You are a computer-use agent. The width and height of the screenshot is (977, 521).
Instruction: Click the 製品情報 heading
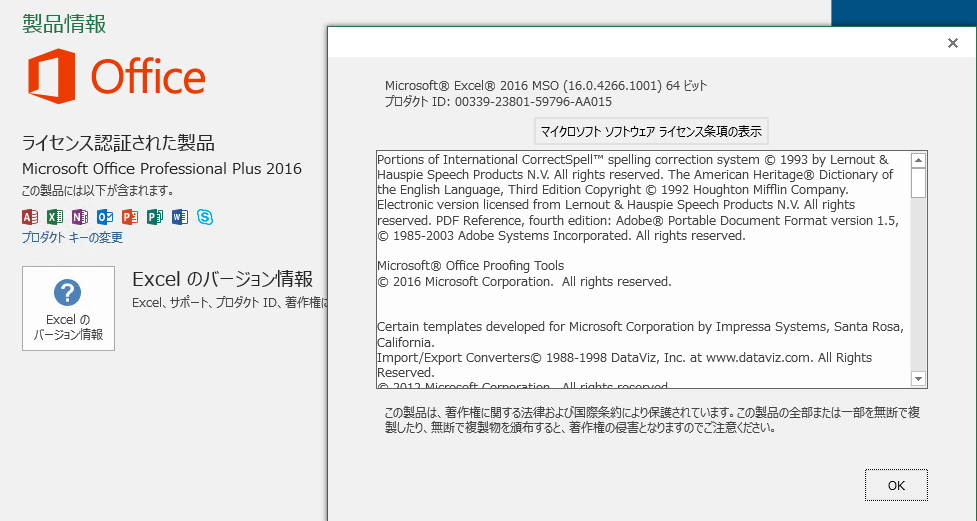click(64, 24)
